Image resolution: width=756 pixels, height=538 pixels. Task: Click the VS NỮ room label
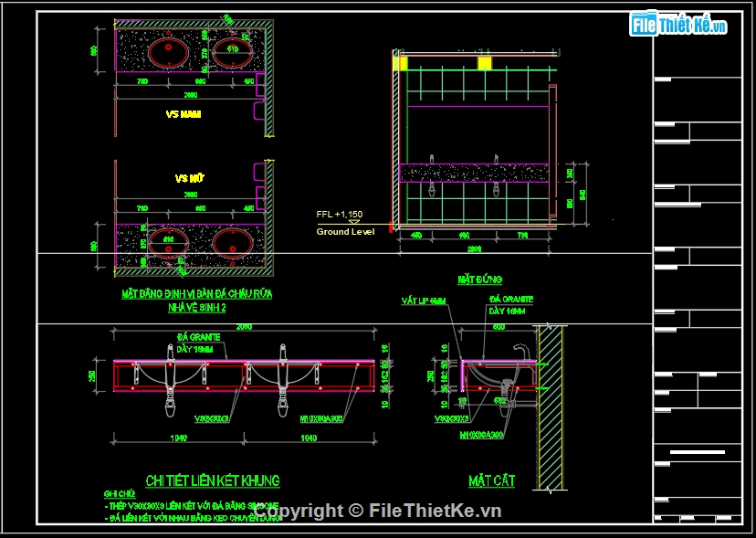point(188,178)
